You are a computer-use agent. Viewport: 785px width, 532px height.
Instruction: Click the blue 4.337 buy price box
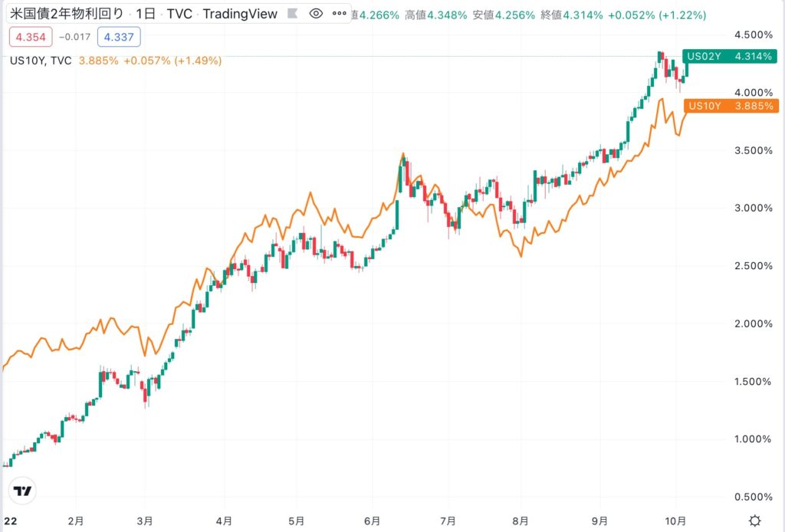(118, 36)
